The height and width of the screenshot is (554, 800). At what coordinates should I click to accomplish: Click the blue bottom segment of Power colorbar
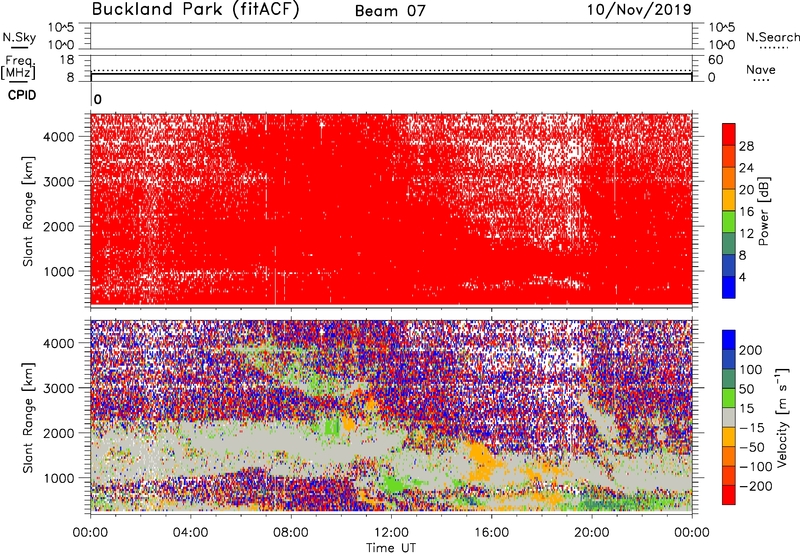click(x=729, y=287)
